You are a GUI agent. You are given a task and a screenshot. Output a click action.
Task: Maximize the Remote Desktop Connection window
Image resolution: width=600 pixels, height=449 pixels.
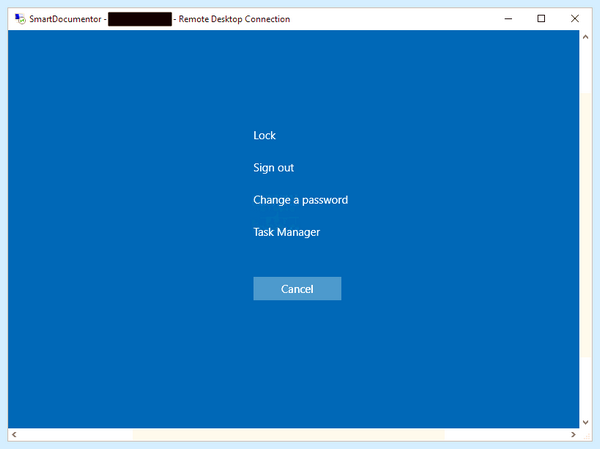coord(541,19)
